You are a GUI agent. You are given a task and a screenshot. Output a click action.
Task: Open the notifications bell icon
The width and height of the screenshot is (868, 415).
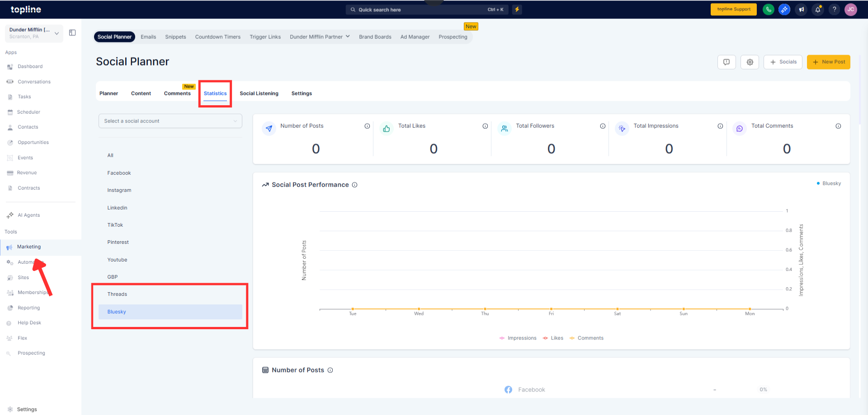pyautogui.click(x=818, y=9)
